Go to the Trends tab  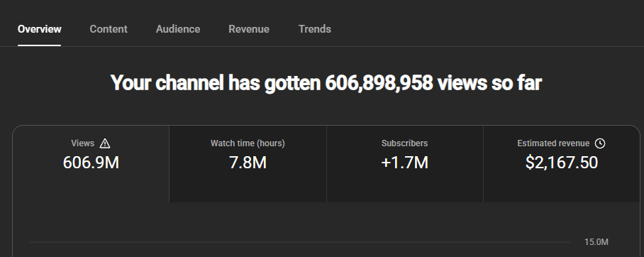click(315, 29)
